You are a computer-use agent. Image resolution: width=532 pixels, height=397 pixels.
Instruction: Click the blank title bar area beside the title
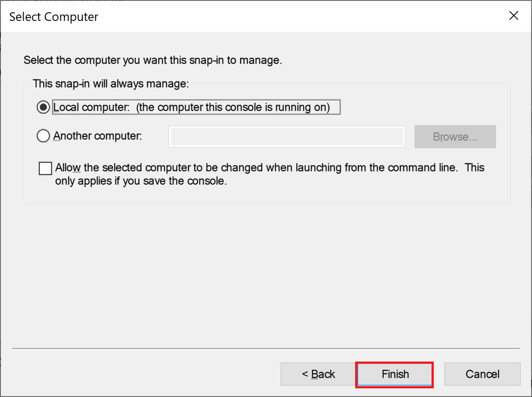point(296,17)
